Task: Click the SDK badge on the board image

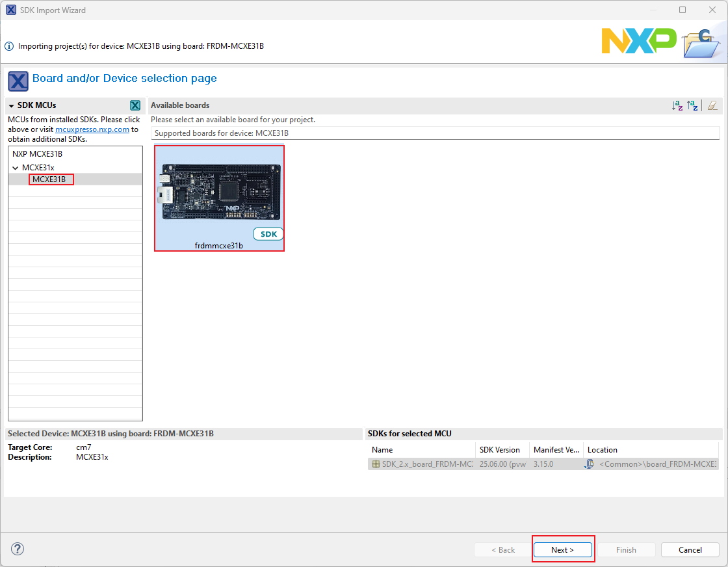Action: click(x=268, y=234)
